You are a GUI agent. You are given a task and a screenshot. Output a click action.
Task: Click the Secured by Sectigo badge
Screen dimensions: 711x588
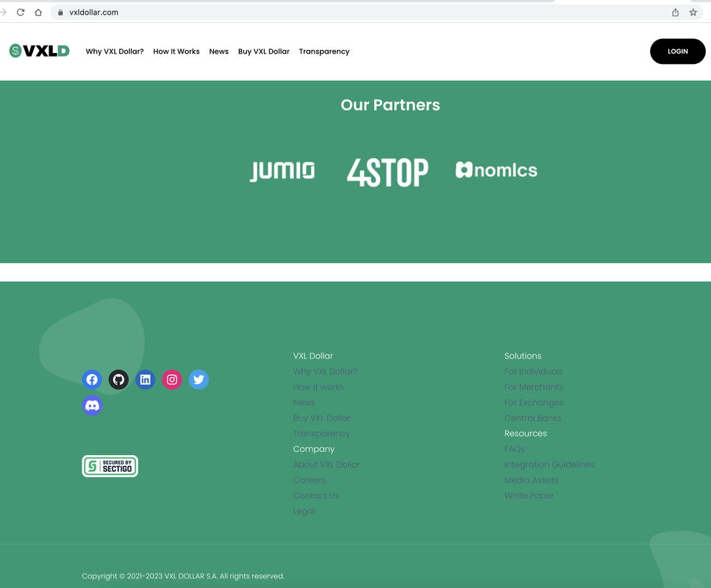tap(110, 466)
